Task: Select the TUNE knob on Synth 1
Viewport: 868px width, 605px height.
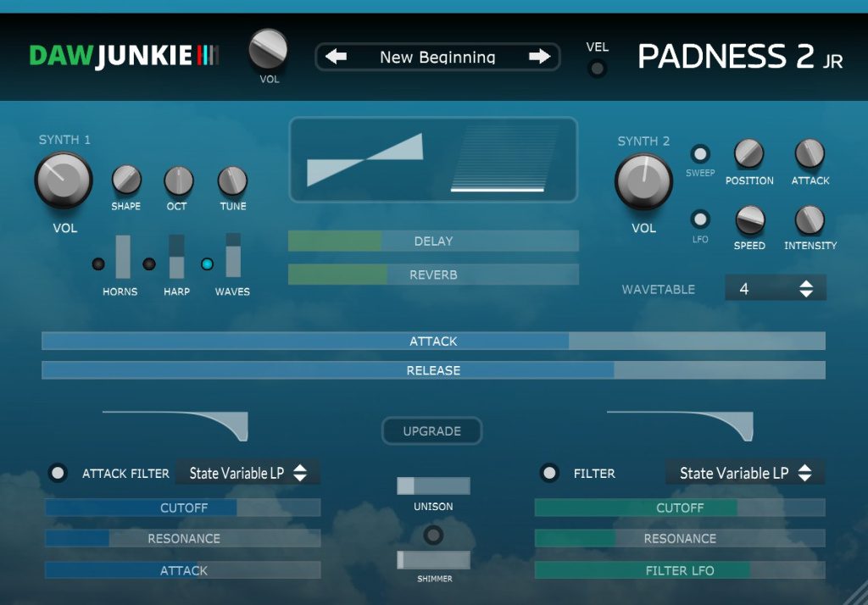Action: 232,180
